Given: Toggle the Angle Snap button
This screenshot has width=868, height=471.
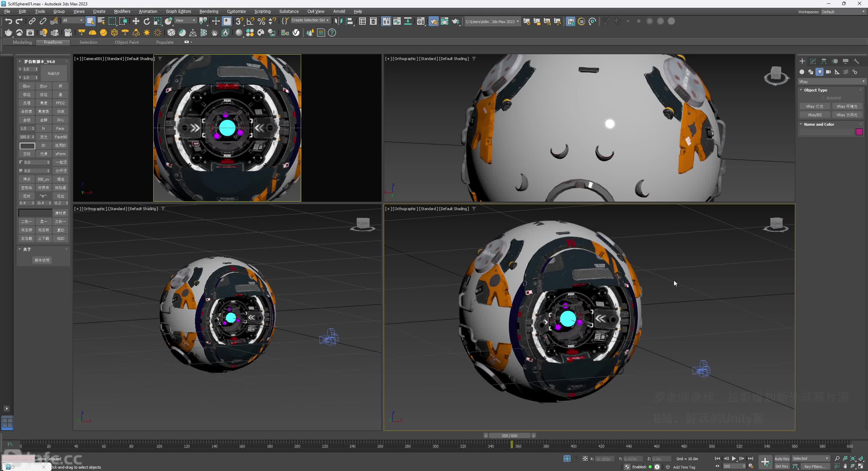Looking at the screenshot, I should [250, 21].
